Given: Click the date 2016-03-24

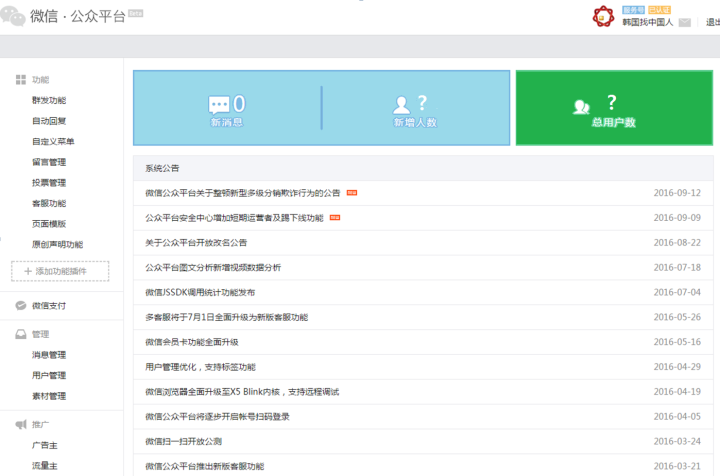Looking at the screenshot, I should point(677,441).
